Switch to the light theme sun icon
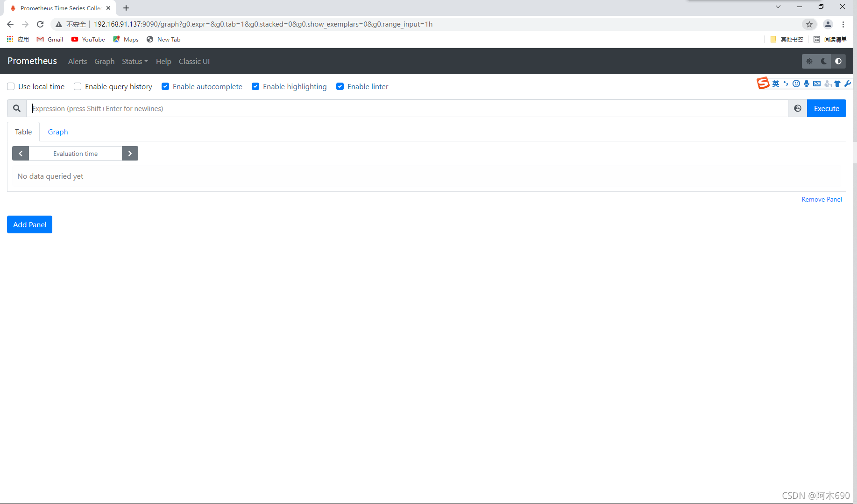This screenshot has height=504, width=857. (x=809, y=61)
